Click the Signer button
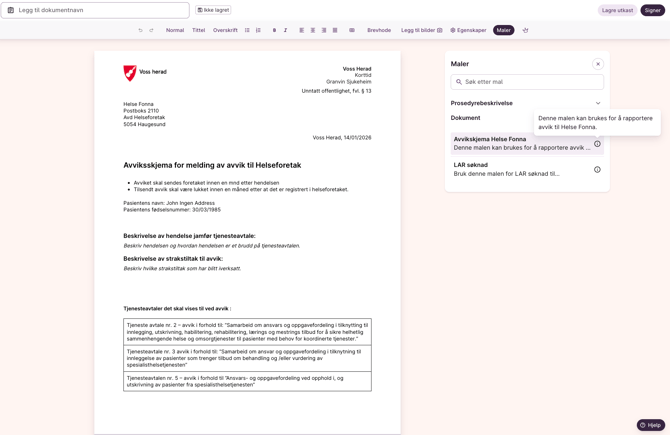This screenshot has width=670, height=435. click(x=652, y=10)
